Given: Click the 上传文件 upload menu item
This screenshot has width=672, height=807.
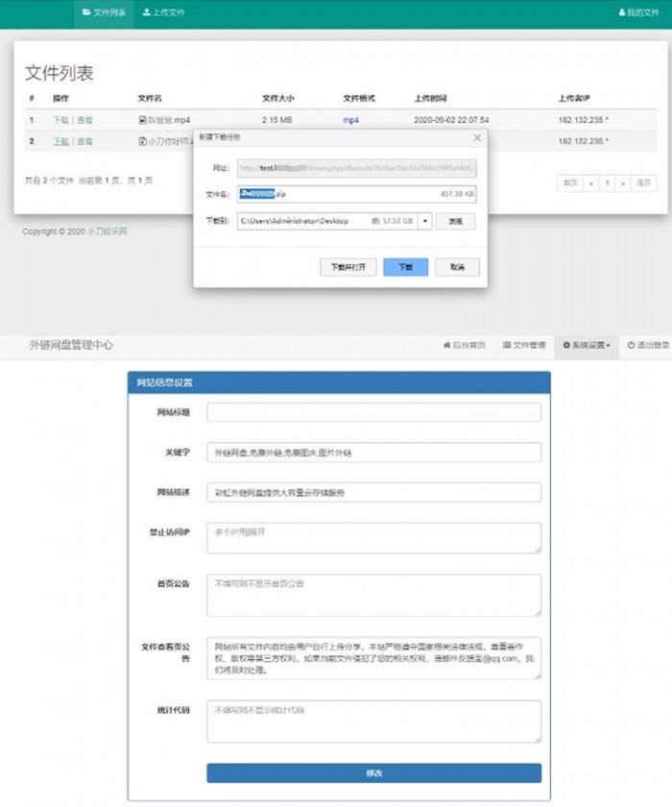Looking at the screenshot, I should click(163, 13).
